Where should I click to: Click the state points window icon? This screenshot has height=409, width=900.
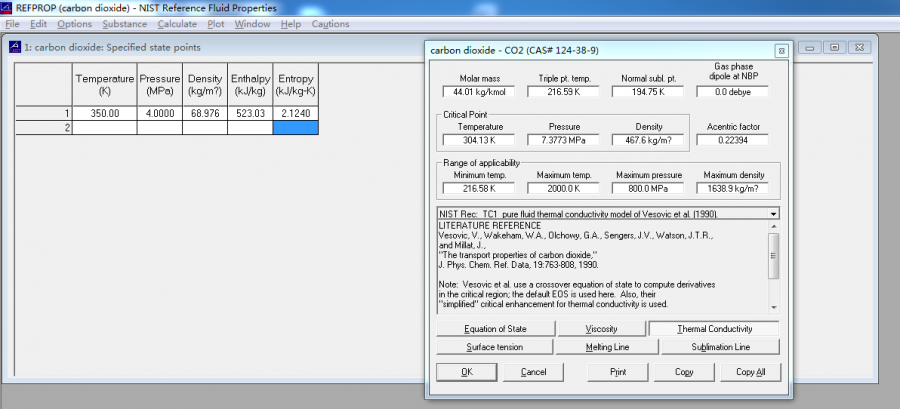[14, 48]
